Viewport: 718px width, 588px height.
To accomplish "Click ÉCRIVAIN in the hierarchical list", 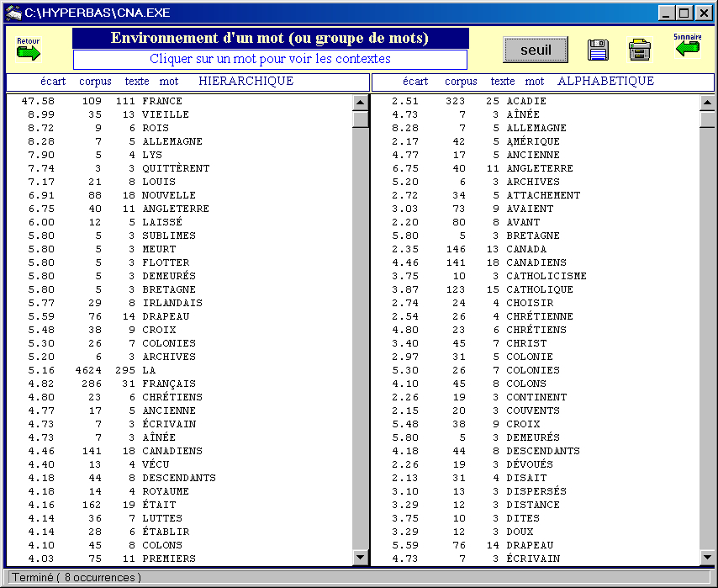I will (169, 424).
